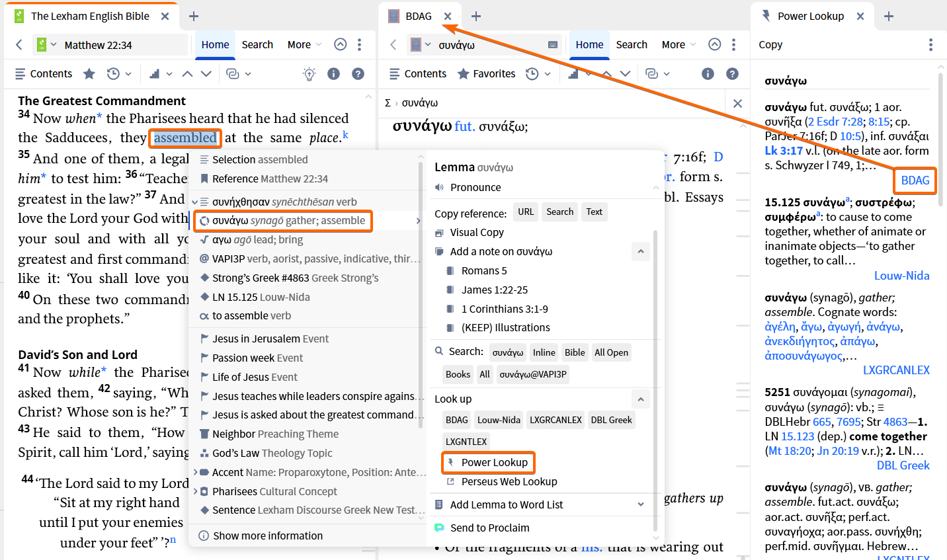This screenshot has height=560, width=947.
Task: Add new tab next to BDAG tab
Action: (x=476, y=16)
